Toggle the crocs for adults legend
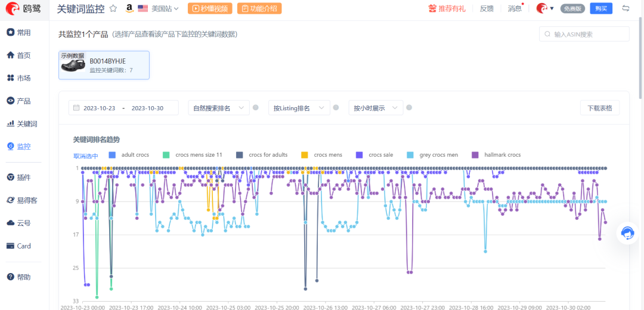This screenshot has height=310, width=644. click(x=262, y=155)
